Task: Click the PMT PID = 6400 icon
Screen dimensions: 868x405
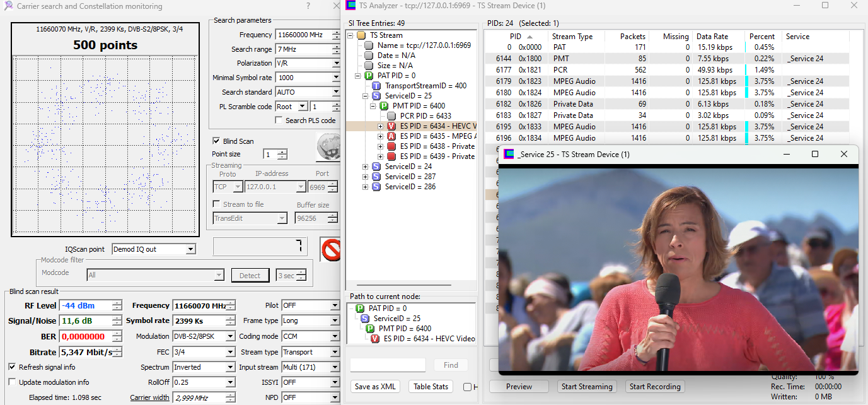Action: pyautogui.click(x=384, y=106)
